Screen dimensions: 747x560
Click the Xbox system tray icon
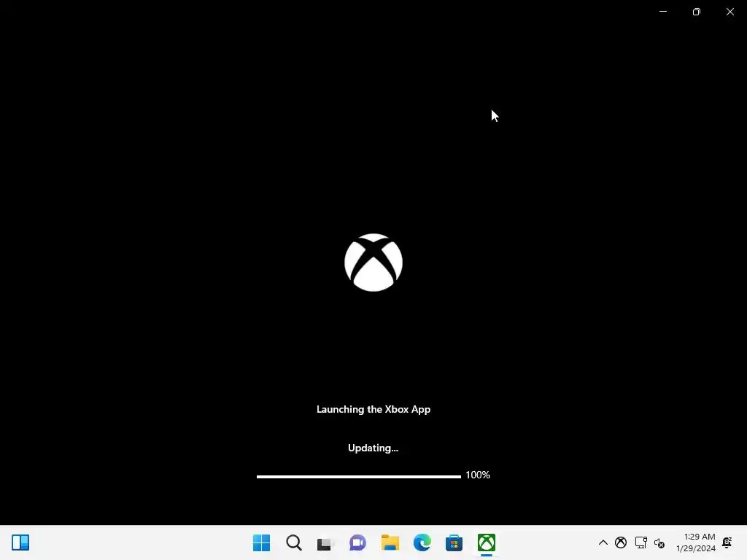click(x=621, y=542)
